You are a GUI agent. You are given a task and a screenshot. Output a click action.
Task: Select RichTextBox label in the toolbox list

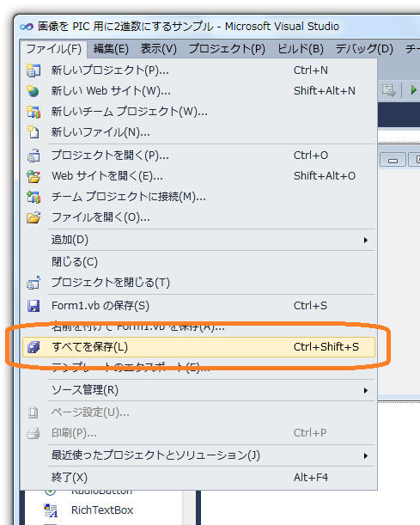[102, 510]
